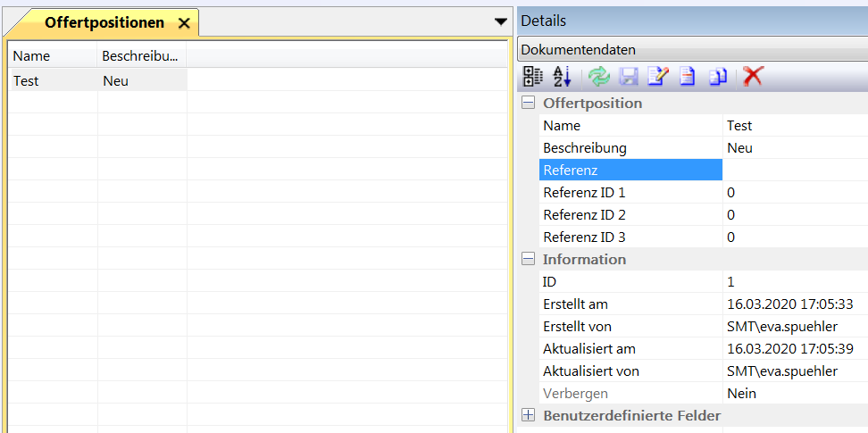This screenshot has height=433, width=868.
Task: Select the Offertpositionen tab
Action: (x=104, y=23)
